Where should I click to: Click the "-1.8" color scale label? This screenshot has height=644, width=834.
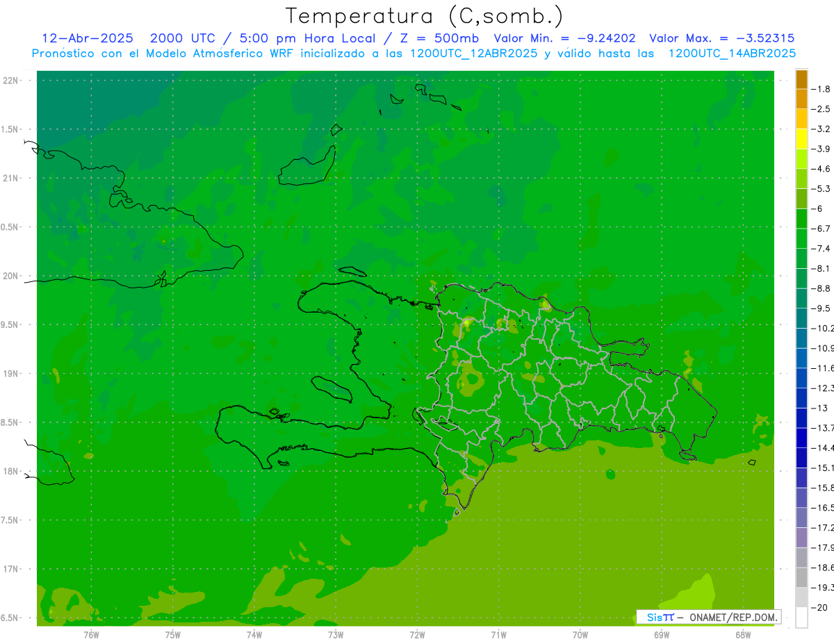pyautogui.click(x=820, y=89)
